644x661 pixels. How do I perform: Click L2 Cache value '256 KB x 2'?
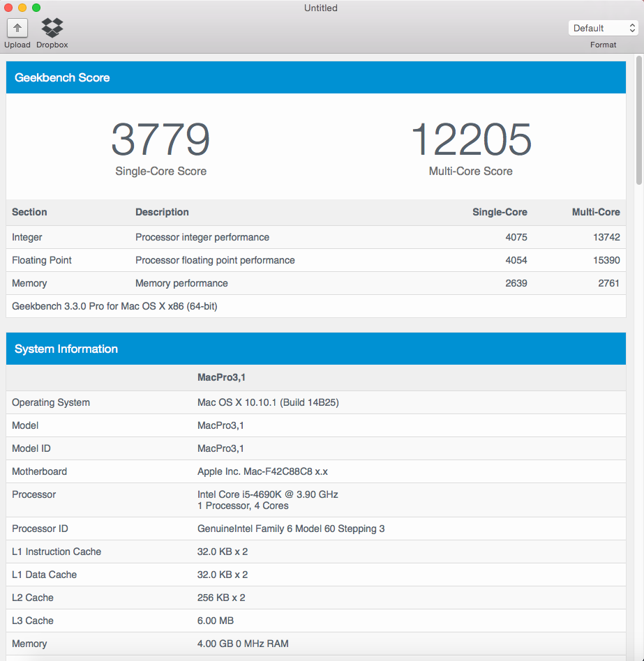click(x=221, y=598)
